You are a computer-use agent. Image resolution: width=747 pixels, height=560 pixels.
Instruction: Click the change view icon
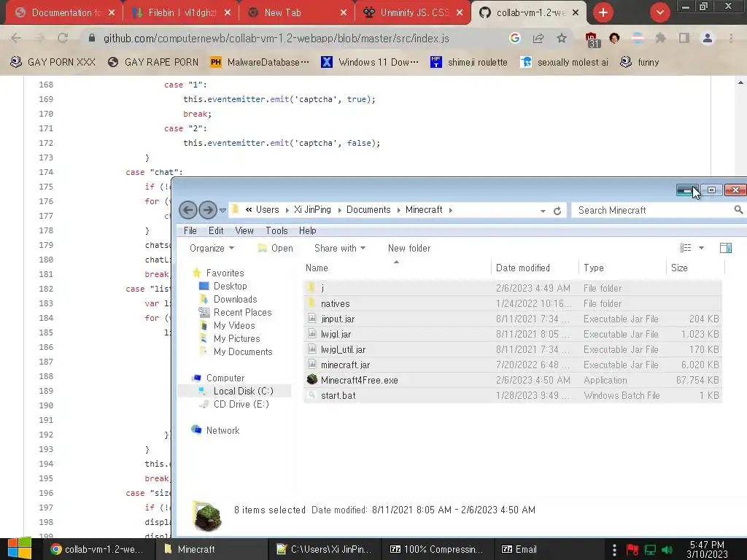[685, 248]
